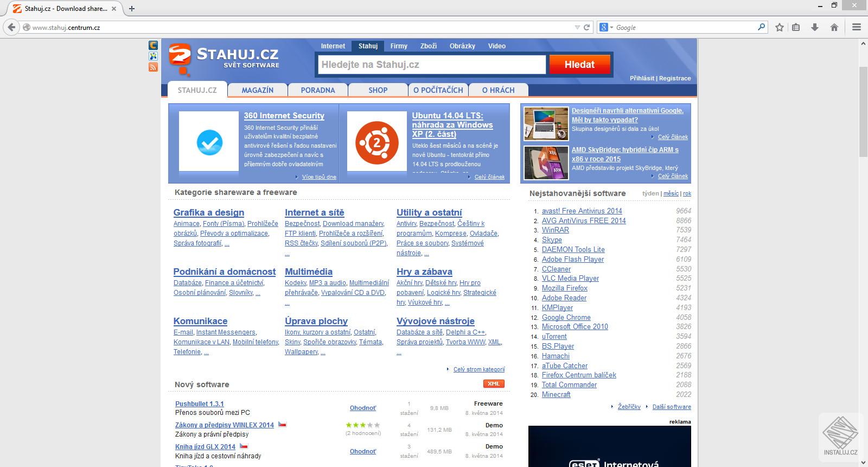Switch the top downloads list to měsíc
The height and width of the screenshot is (467, 868).
(671, 193)
